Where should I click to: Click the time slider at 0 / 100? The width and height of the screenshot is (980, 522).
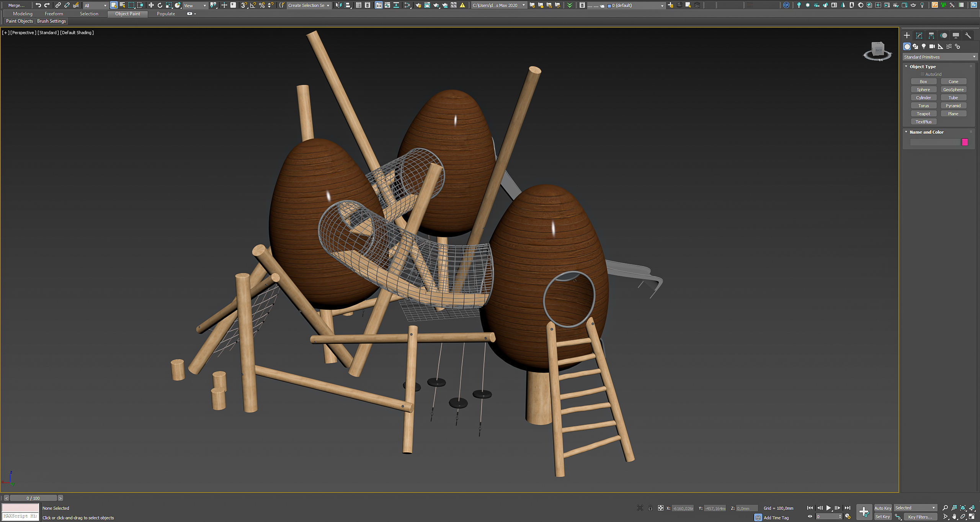coord(33,498)
